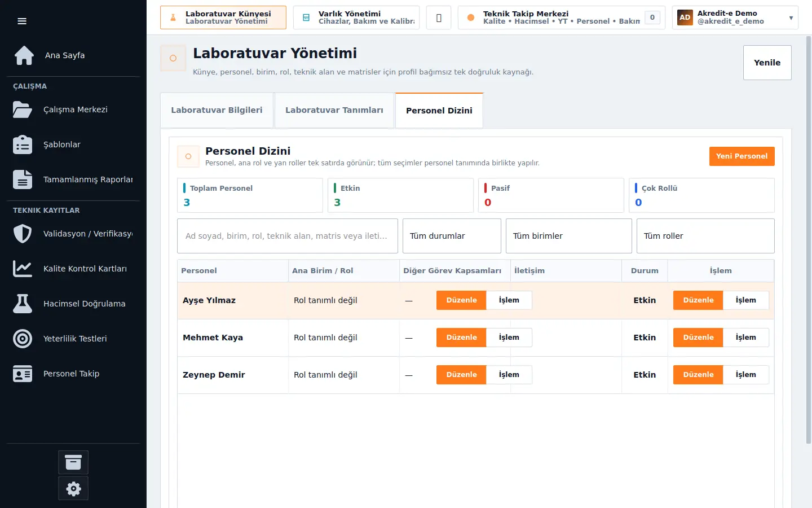The image size is (812, 508).
Task: Click the Yeni Personel button
Action: (742, 156)
